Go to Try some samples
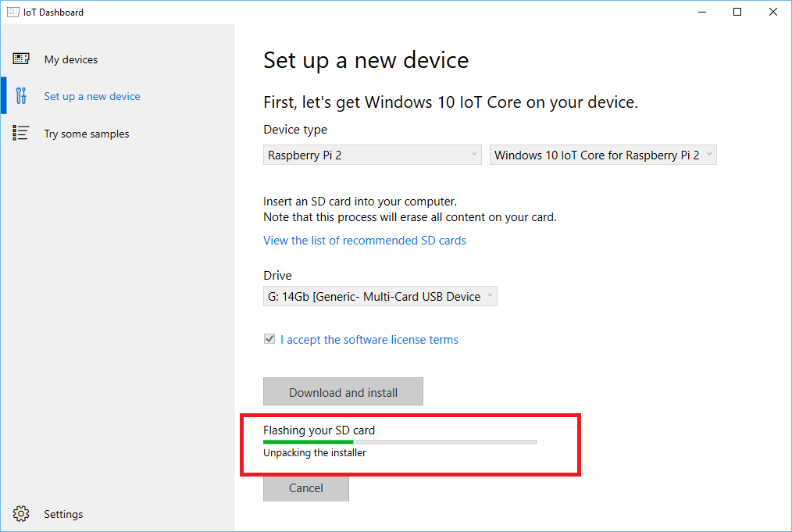 (118, 134)
